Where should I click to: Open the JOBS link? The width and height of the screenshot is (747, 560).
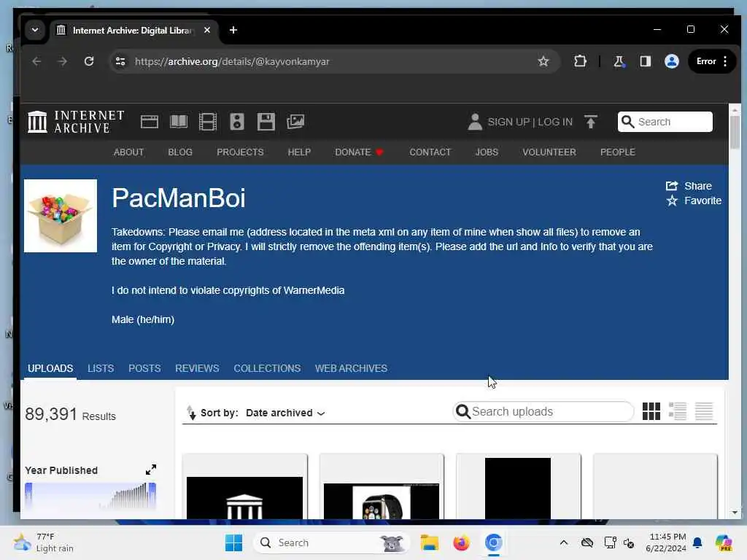click(487, 152)
